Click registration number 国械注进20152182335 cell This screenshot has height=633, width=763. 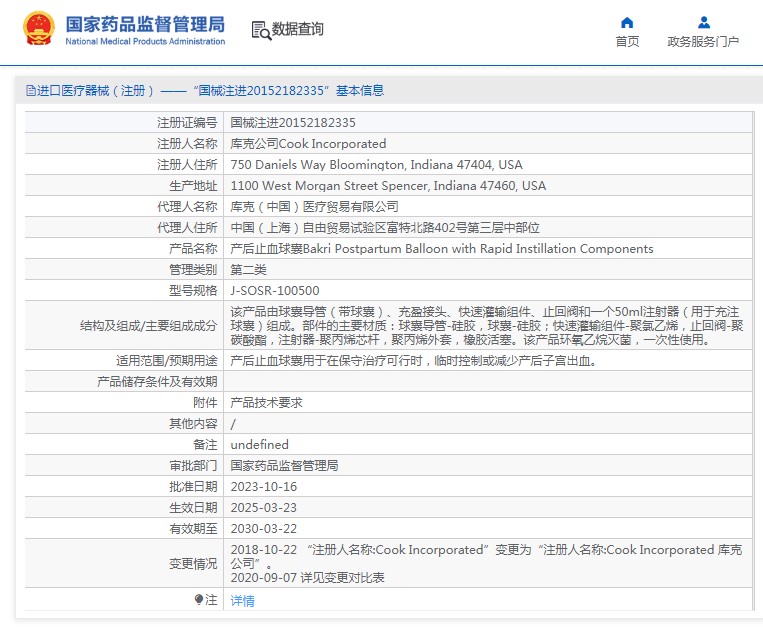[293, 123]
